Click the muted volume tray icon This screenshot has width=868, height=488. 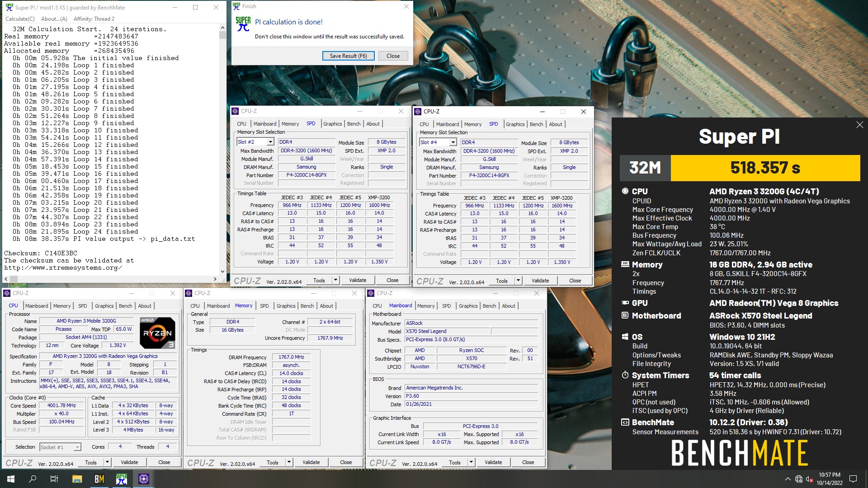(809, 479)
